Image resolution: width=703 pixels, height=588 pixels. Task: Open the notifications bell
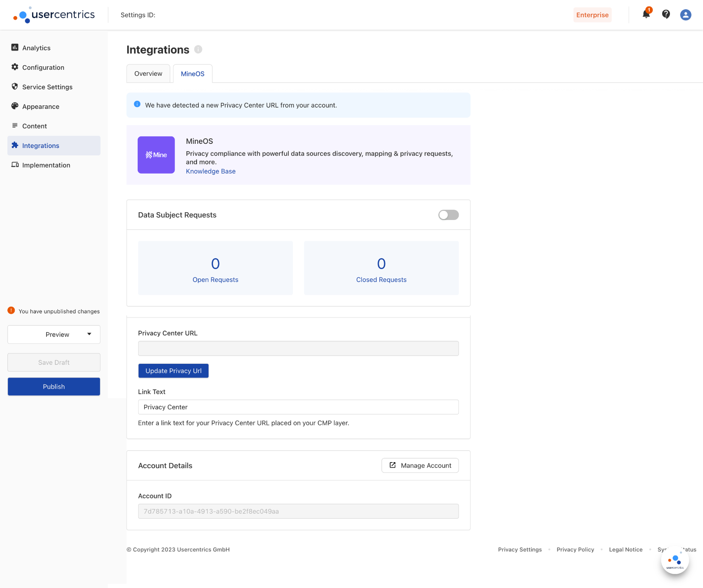tap(646, 14)
